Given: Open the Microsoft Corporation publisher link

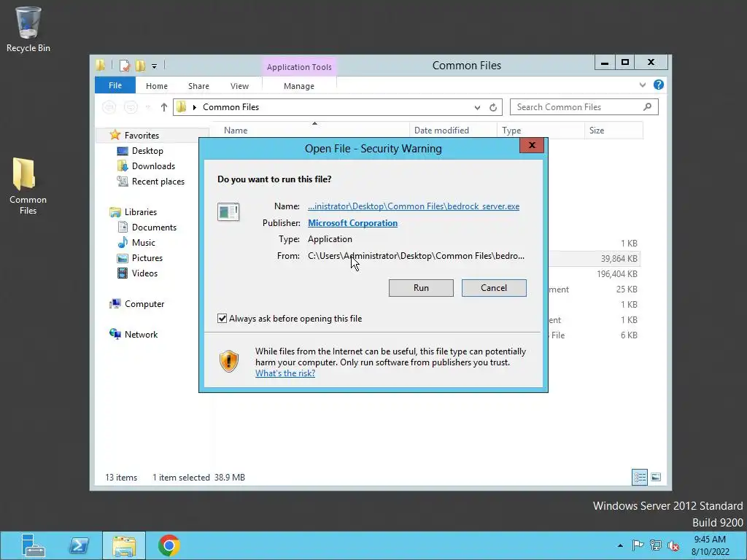Looking at the screenshot, I should [x=352, y=223].
